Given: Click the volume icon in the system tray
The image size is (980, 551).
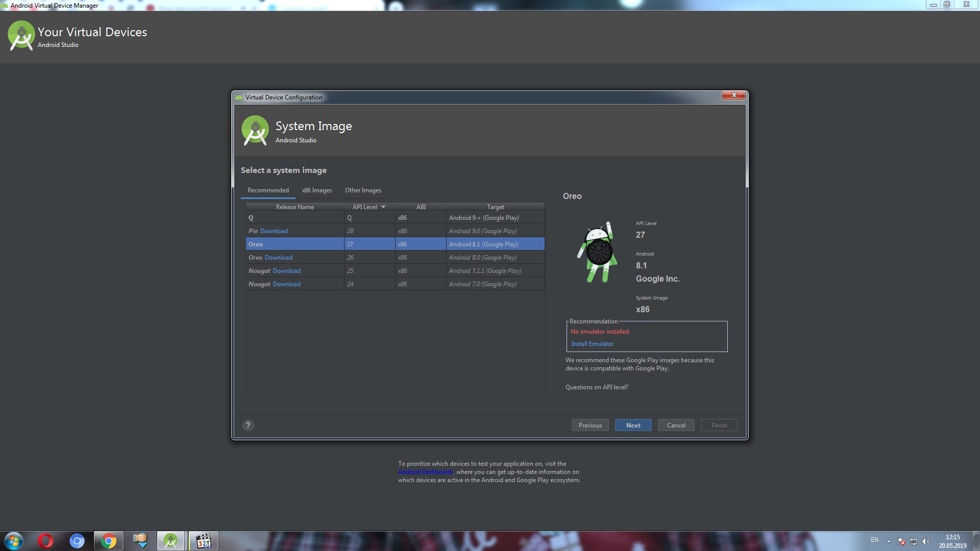Looking at the screenshot, I should click(926, 541).
